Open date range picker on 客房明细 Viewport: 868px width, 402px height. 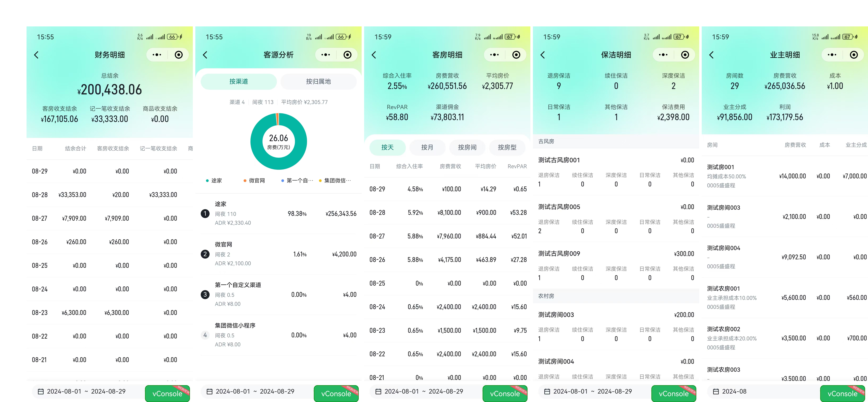(424, 392)
